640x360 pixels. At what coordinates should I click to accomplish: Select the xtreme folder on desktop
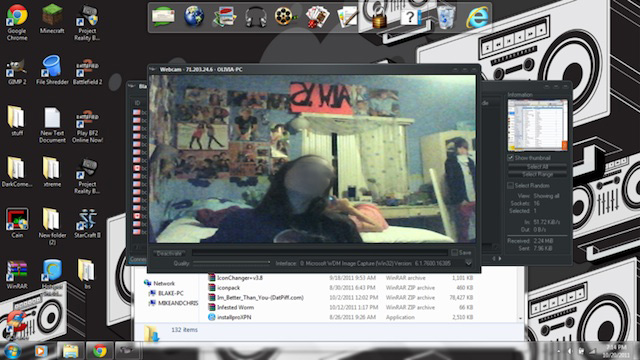click(x=52, y=172)
